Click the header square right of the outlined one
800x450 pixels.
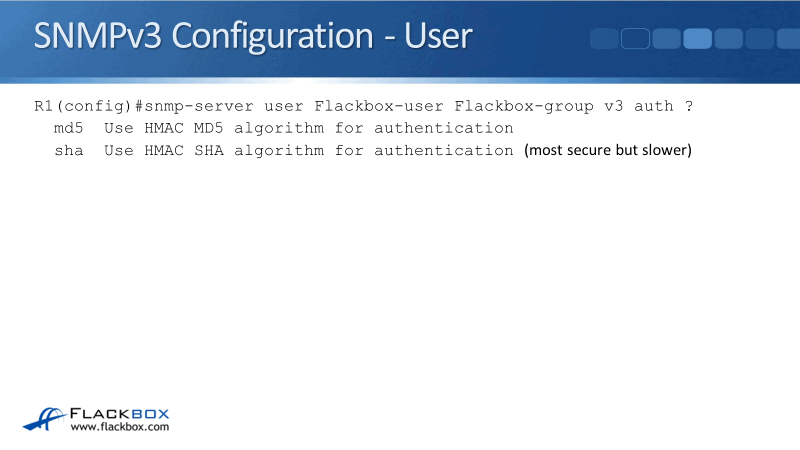point(667,39)
